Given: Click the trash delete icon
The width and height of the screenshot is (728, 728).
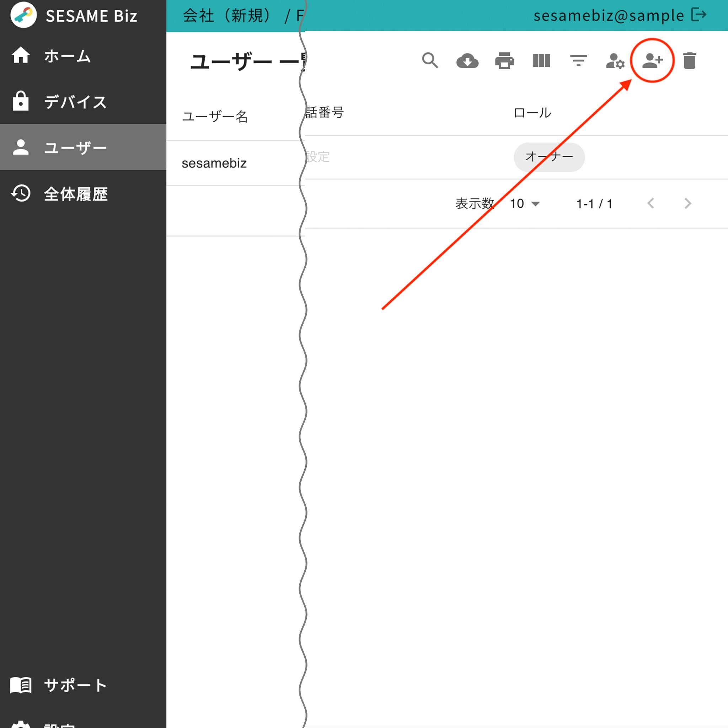Looking at the screenshot, I should click(690, 61).
